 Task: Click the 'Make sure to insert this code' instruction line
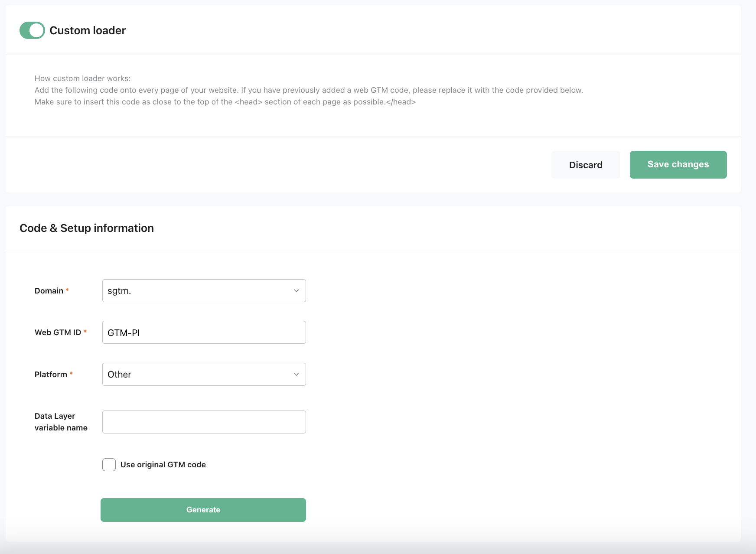point(225,102)
